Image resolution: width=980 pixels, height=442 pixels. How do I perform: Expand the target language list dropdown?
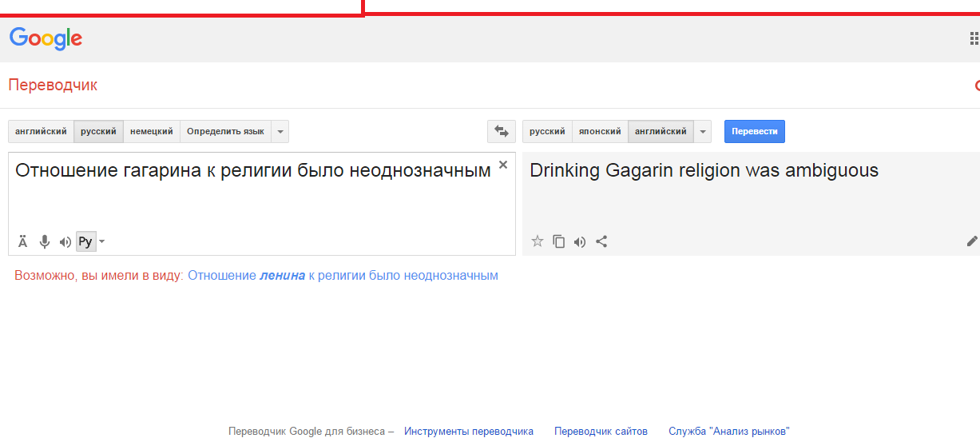tap(702, 131)
